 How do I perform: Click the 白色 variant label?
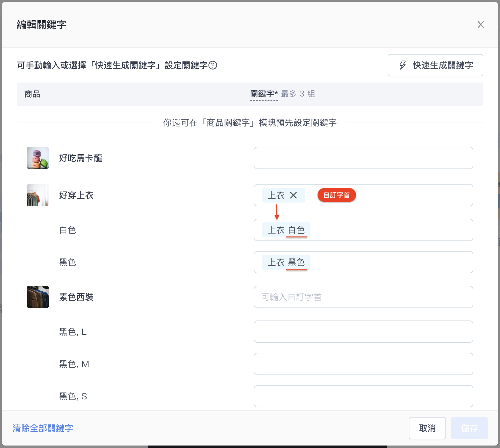[68, 230]
